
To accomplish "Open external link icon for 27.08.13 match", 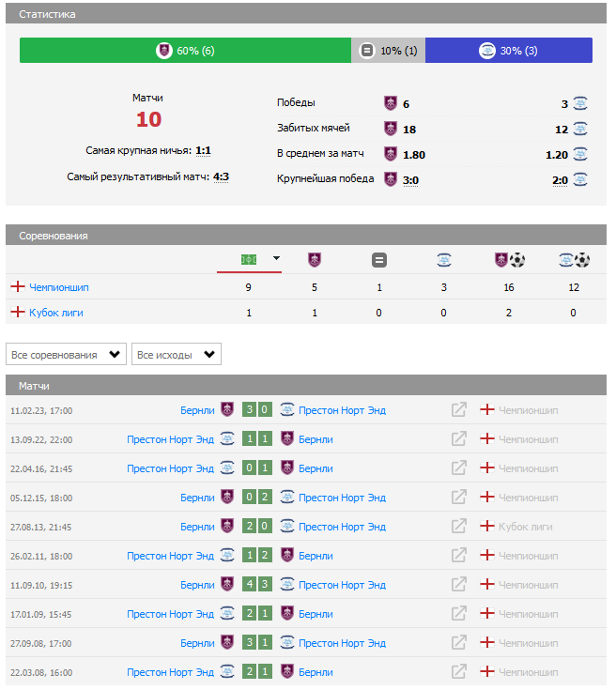I will (x=458, y=527).
